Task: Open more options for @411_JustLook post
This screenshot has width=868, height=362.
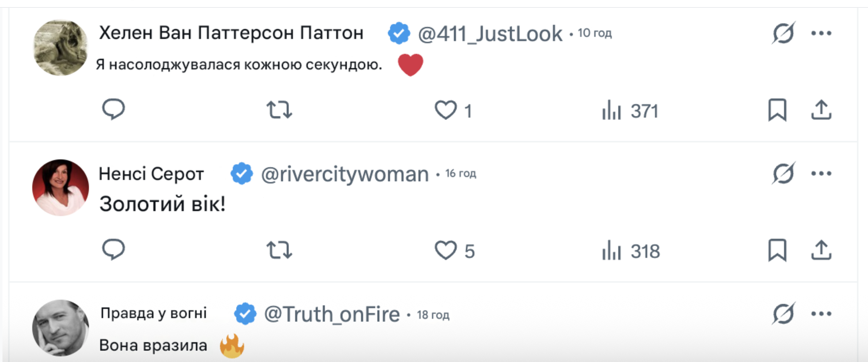Action: click(x=821, y=33)
